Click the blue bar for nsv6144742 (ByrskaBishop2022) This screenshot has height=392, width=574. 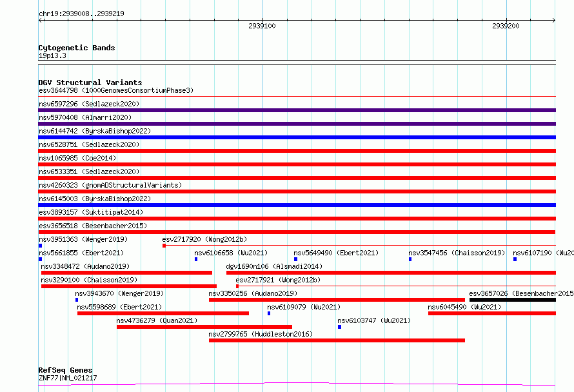pos(297,137)
